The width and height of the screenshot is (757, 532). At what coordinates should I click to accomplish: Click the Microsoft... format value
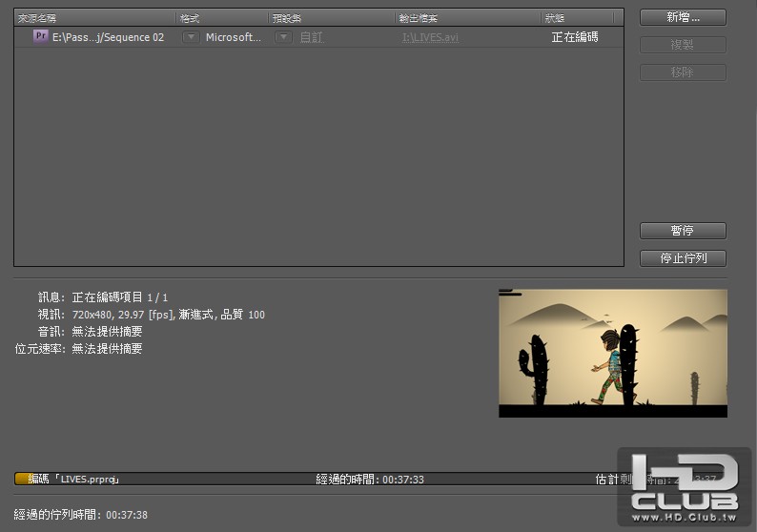click(234, 37)
